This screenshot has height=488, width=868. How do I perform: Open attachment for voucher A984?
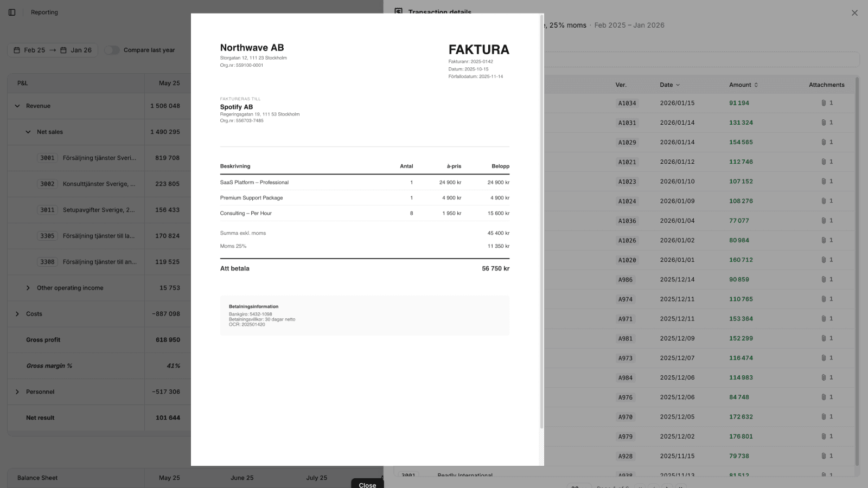coord(827,377)
